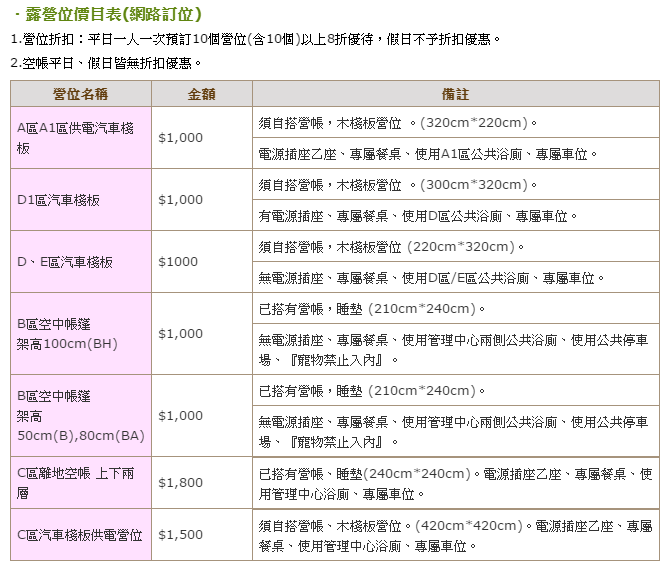The image size is (669, 568).
Task: Click the 營位名稱 column header
Action: (x=81, y=93)
